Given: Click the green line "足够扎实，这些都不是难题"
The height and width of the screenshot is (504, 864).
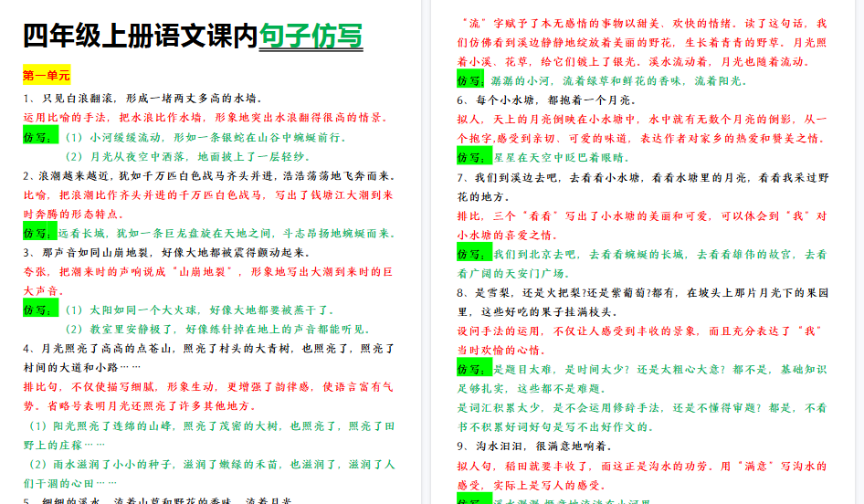Looking at the screenshot, I should click(x=532, y=389).
